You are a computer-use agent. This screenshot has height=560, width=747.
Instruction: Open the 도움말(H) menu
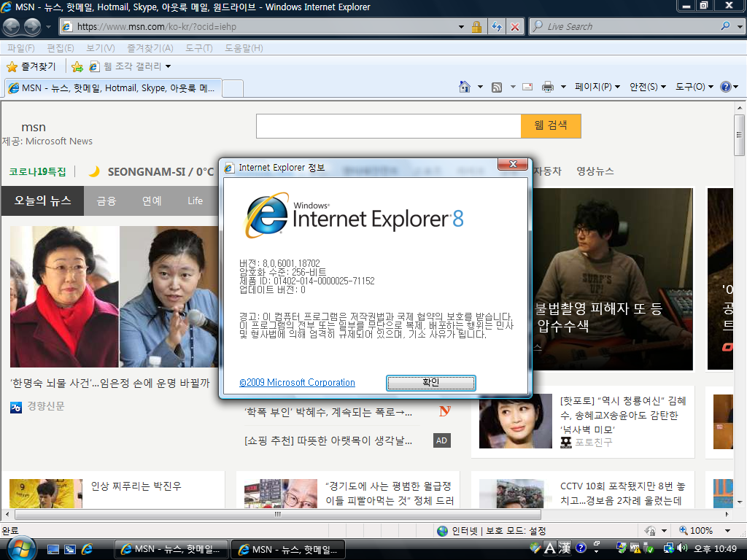244,48
